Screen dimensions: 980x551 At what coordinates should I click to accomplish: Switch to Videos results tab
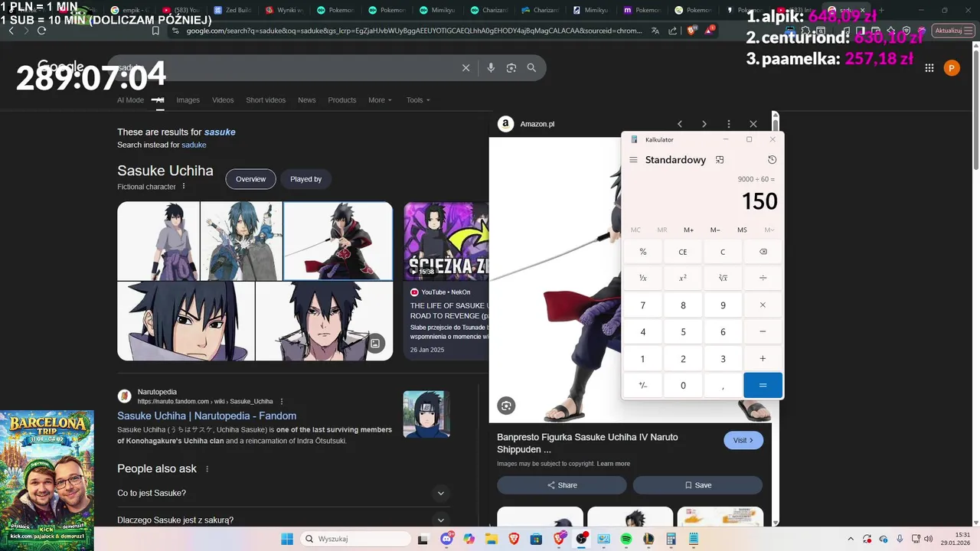pos(223,100)
